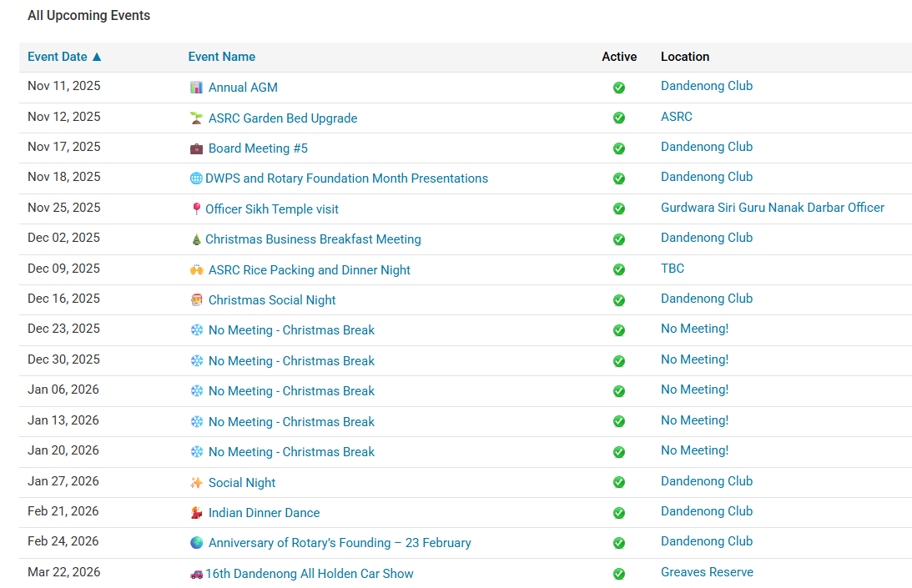Image resolution: width=912 pixels, height=588 pixels.
Task: Click the globe icon beside DWPS and Rotary Foundation
Action: point(197,178)
